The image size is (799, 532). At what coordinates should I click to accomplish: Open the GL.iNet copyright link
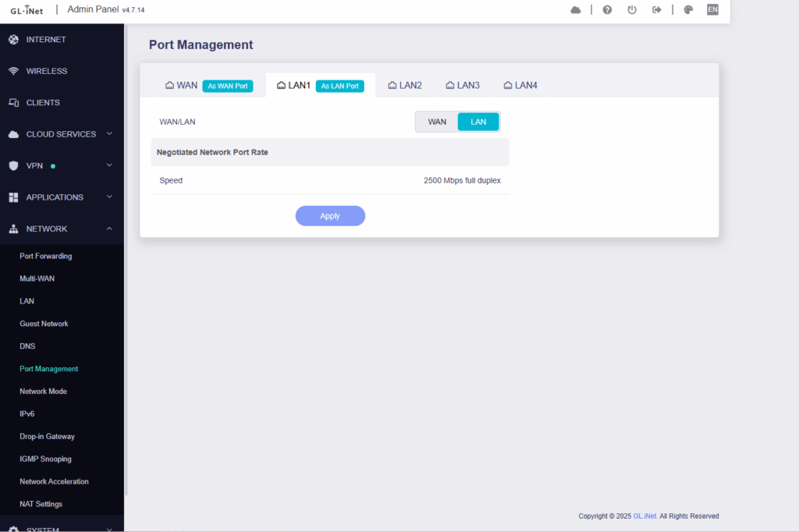(645, 516)
